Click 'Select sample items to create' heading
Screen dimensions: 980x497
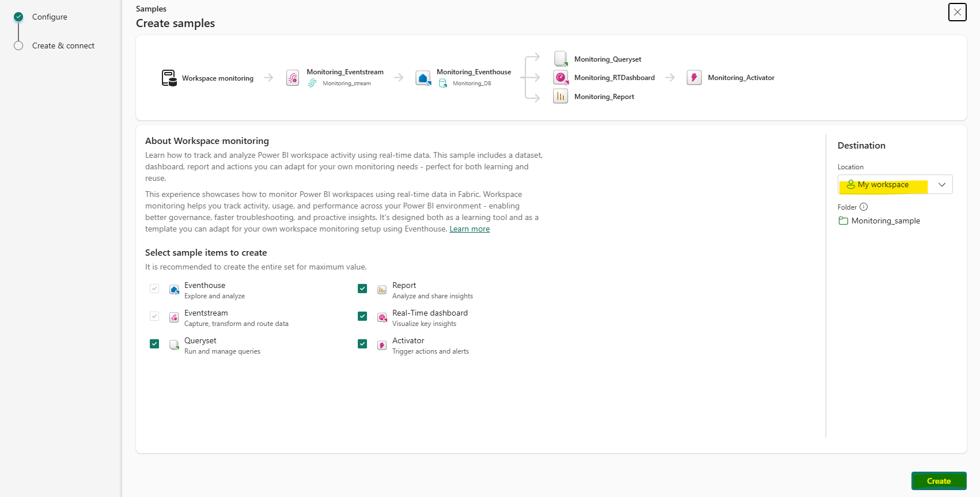[x=206, y=253]
